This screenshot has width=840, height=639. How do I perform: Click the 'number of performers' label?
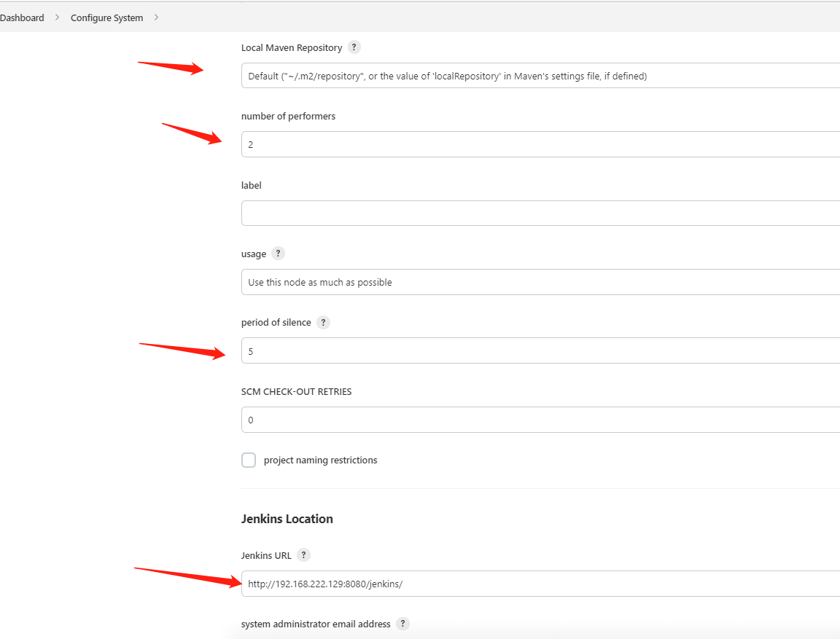coord(288,116)
